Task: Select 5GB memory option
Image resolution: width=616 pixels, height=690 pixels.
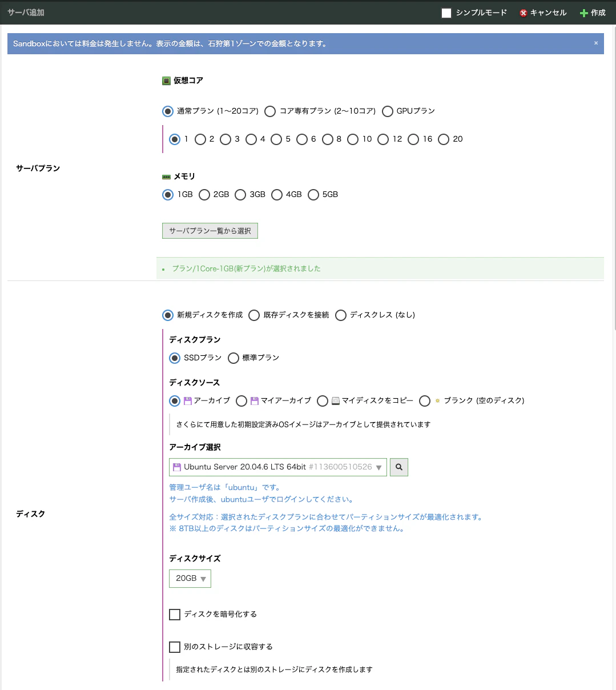Action: [313, 194]
